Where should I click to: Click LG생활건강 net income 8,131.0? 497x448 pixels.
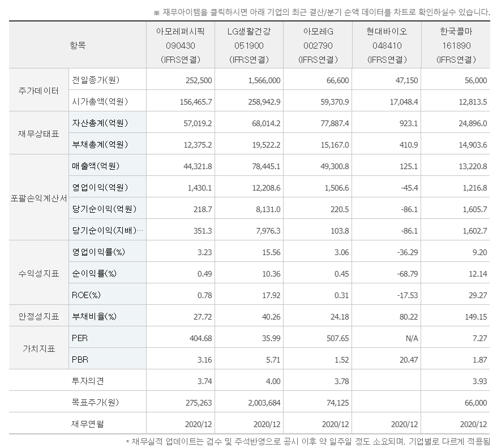click(x=268, y=209)
